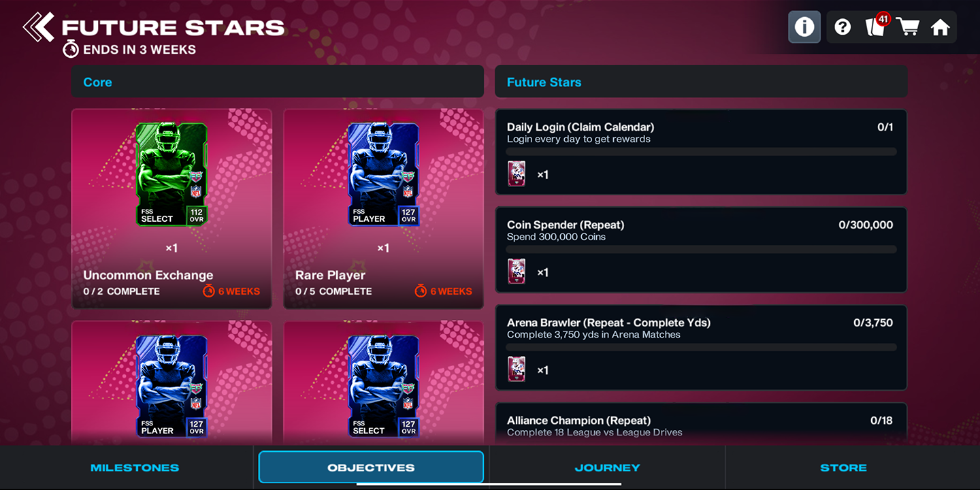Tap the Coin Spender reward card icon
This screenshot has width=980, height=490.
tap(517, 272)
